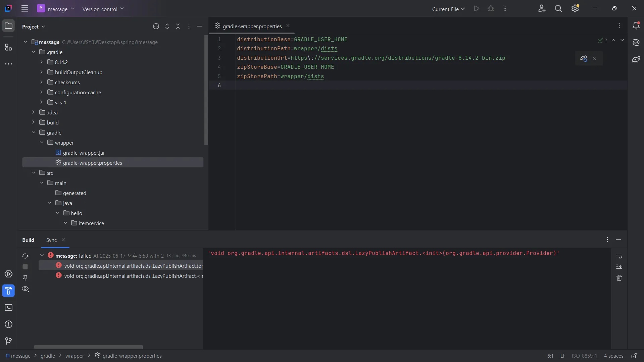The width and height of the screenshot is (644, 362).
Task: Reload Gradle project sync icon
Action: tap(25, 256)
